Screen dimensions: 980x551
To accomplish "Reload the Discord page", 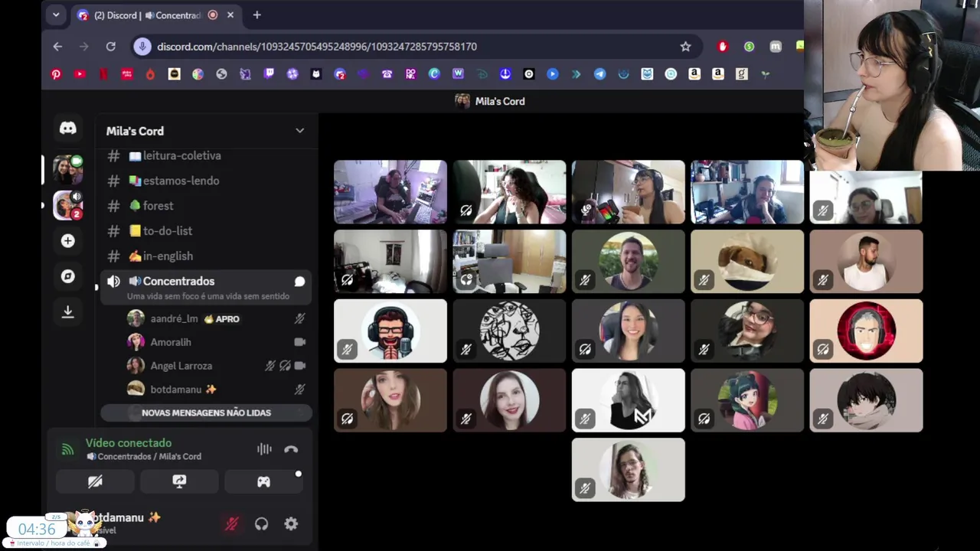I will coord(110,47).
